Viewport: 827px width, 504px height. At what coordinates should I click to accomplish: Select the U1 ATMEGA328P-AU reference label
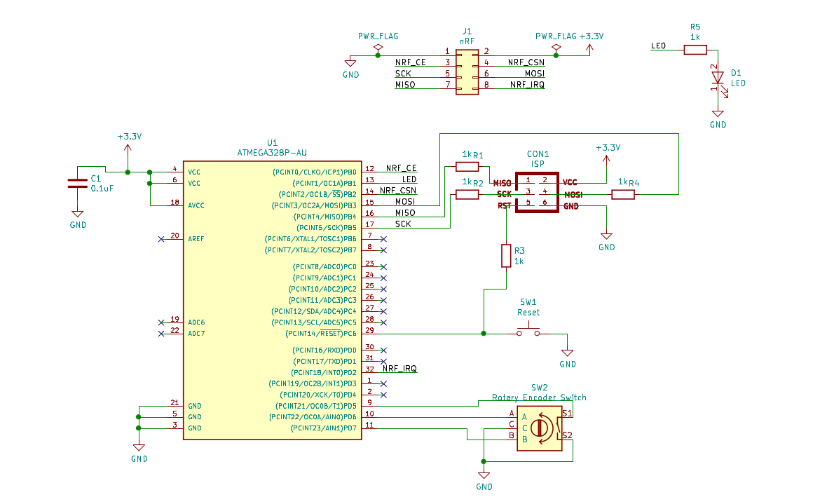pyautogui.click(x=272, y=142)
